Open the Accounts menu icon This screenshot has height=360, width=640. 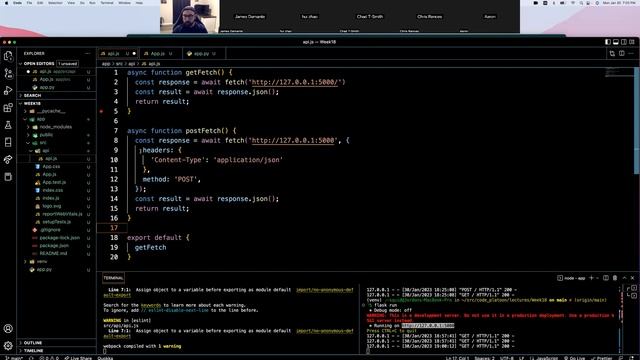click(x=8, y=329)
